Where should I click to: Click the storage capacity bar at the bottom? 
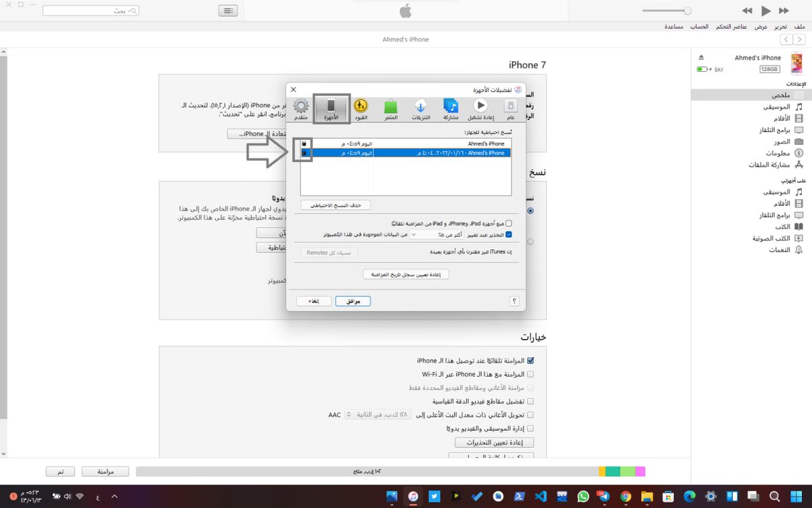(x=390, y=471)
